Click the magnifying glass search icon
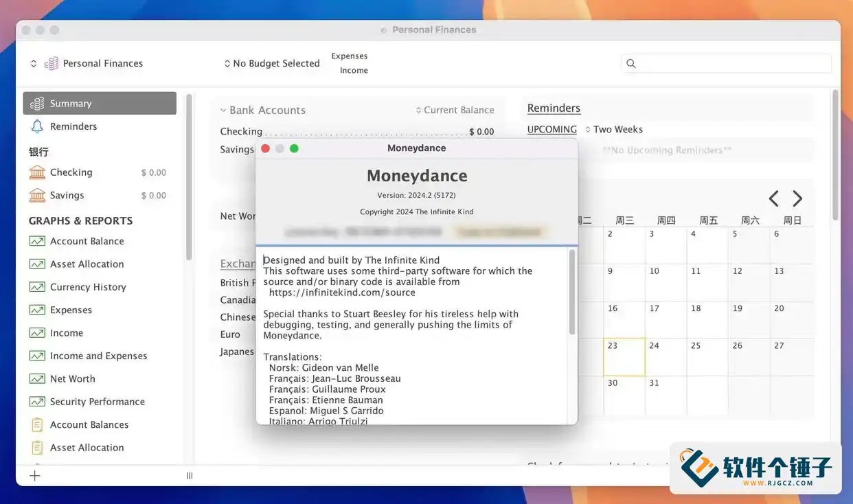This screenshot has width=853, height=504. [x=631, y=63]
